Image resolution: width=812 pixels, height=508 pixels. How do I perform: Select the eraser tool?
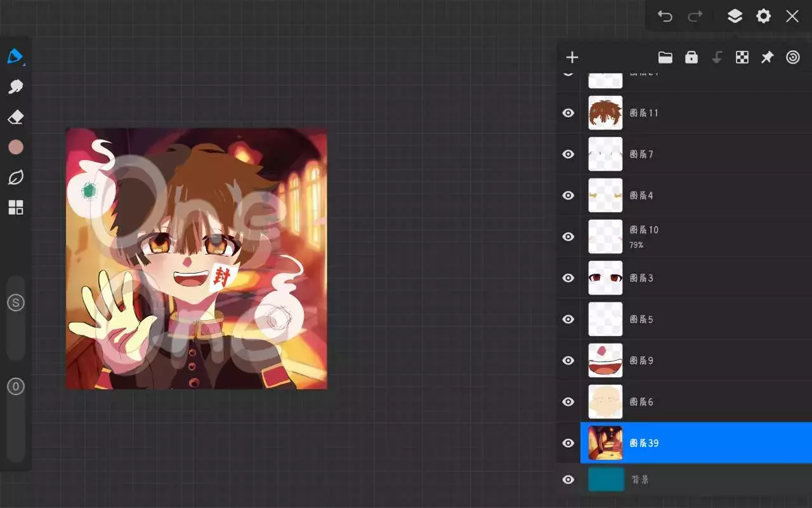(x=15, y=117)
